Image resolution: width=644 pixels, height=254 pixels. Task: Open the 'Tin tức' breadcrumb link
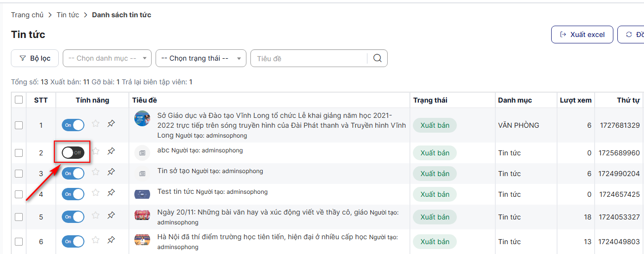point(68,15)
